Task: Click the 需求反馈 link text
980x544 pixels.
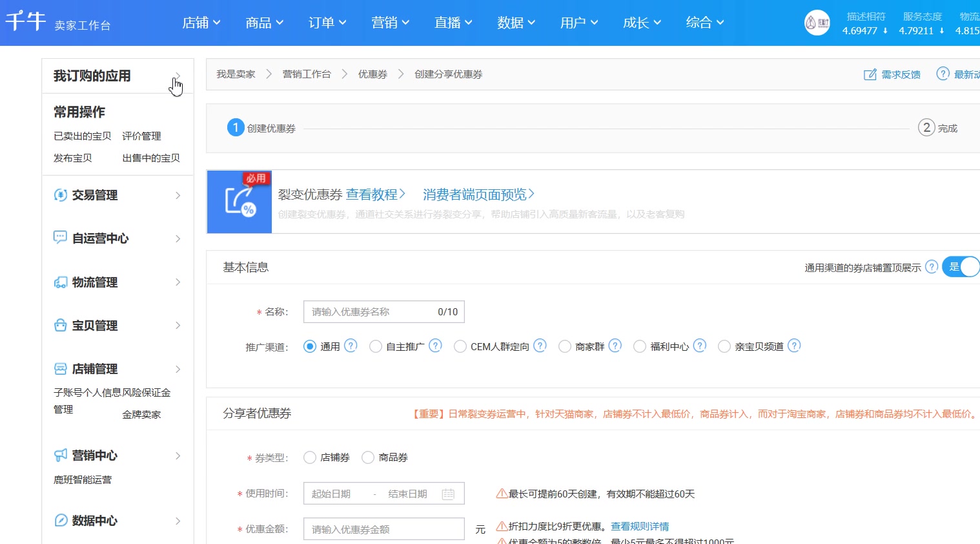Action: tap(901, 75)
